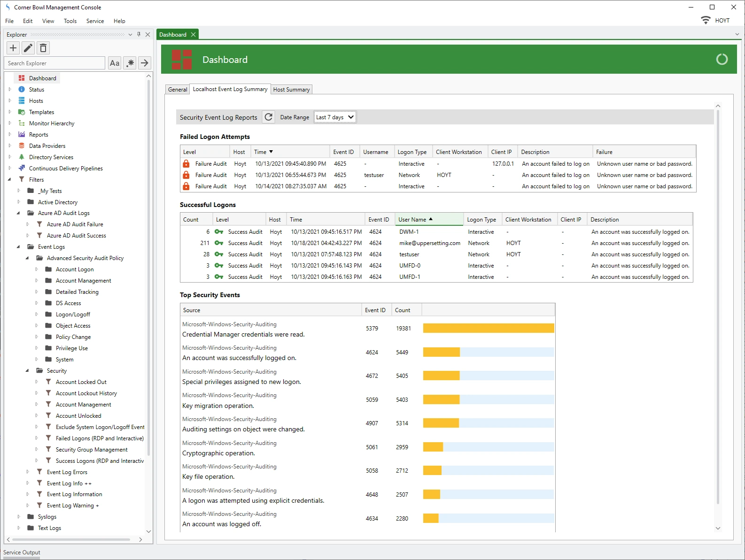Image resolution: width=745 pixels, height=560 pixels.
Task: Sort Failed Logon Attempts by Time column
Action: (x=290, y=152)
